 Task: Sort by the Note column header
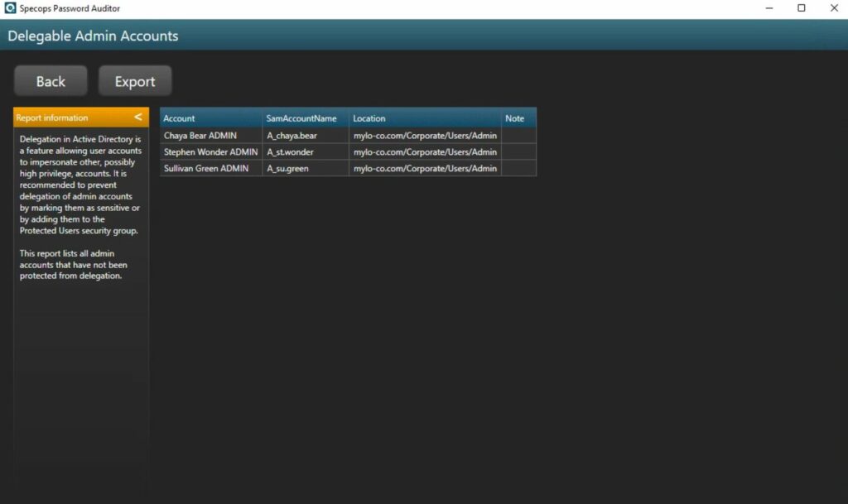[518, 118]
